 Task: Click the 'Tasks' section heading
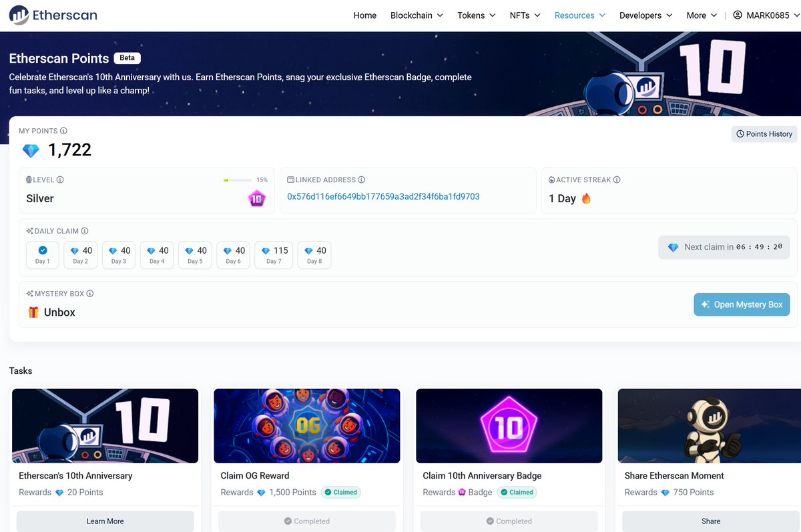coord(21,370)
